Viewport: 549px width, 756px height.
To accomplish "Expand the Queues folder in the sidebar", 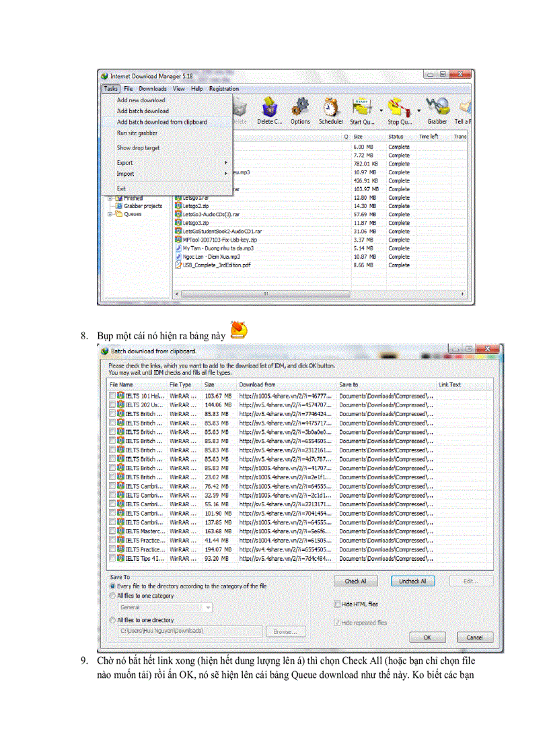I will pyautogui.click(x=109, y=214).
